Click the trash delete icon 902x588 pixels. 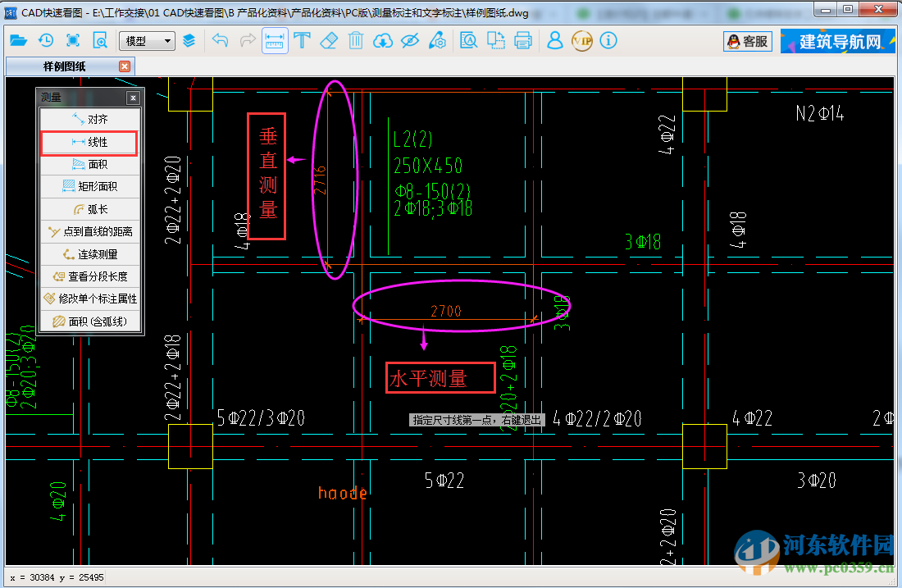355,40
